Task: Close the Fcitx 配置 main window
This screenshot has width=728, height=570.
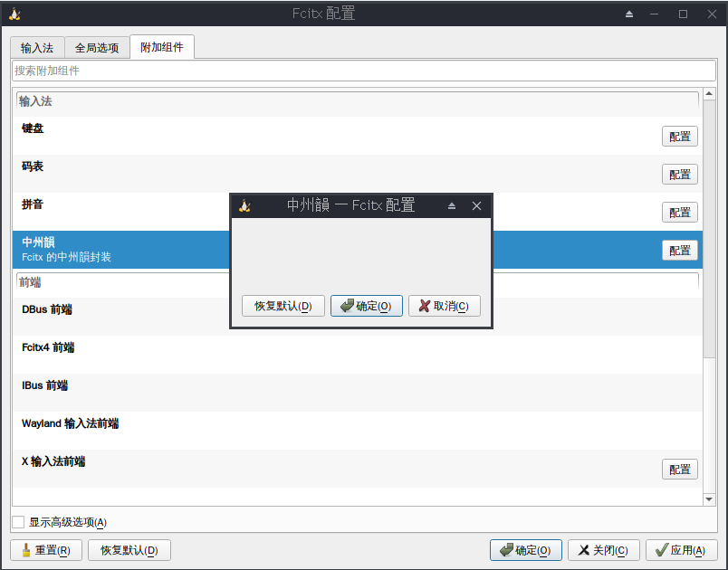Action: [712, 14]
